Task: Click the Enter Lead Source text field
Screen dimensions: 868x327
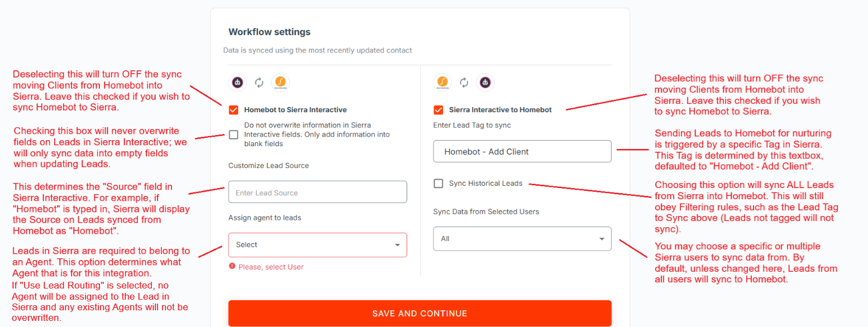Action: tap(317, 193)
